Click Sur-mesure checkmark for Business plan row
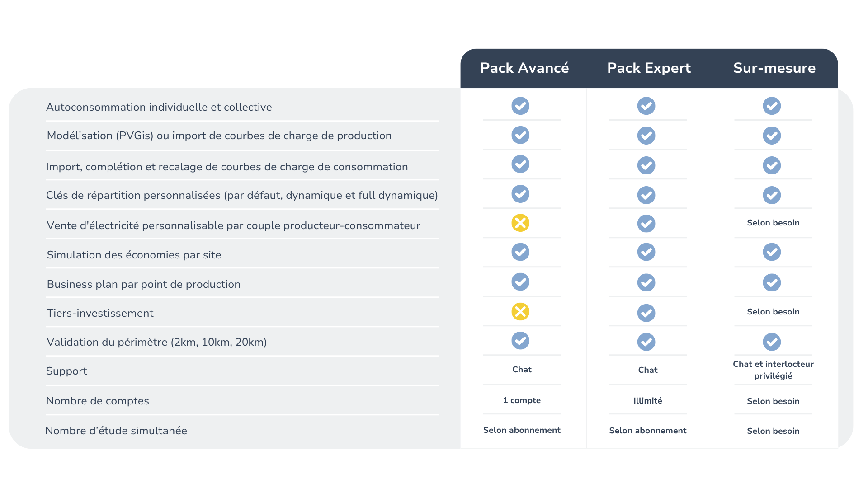The height and width of the screenshot is (488, 868). pos(772,282)
